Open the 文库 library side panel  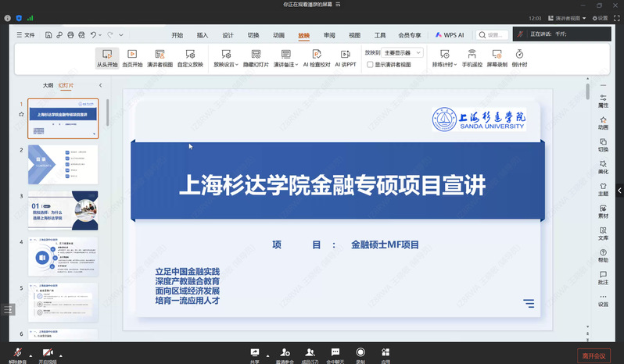(x=604, y=234)
